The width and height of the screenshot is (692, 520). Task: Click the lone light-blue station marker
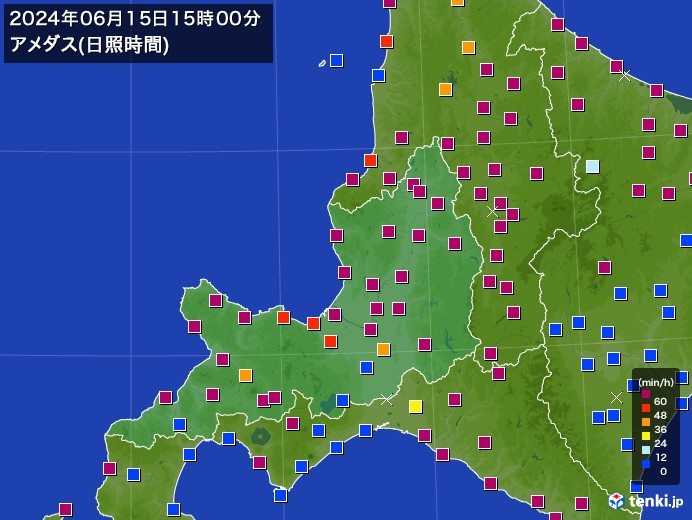tap(592, 166)
